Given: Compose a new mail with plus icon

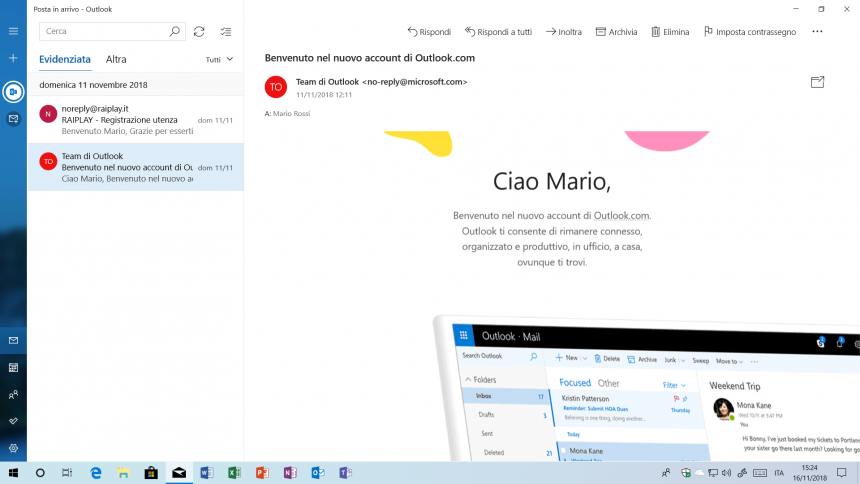Looking at the screenshot, I should (13, 58).
